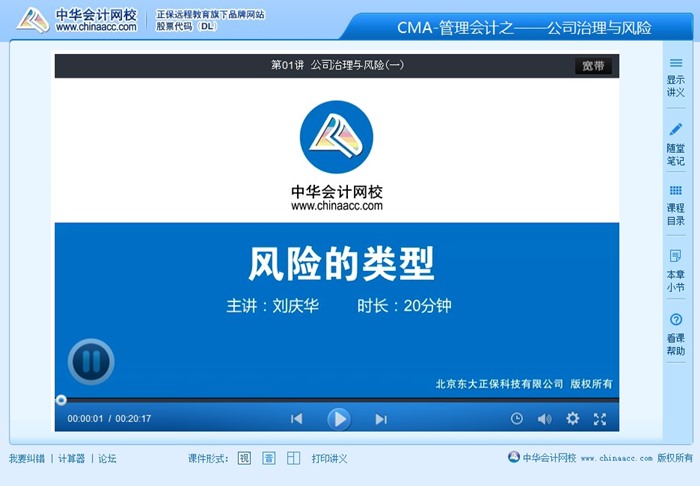Open 本章小节 chapter summary
The image size is (700, 486).
(675, 270)
